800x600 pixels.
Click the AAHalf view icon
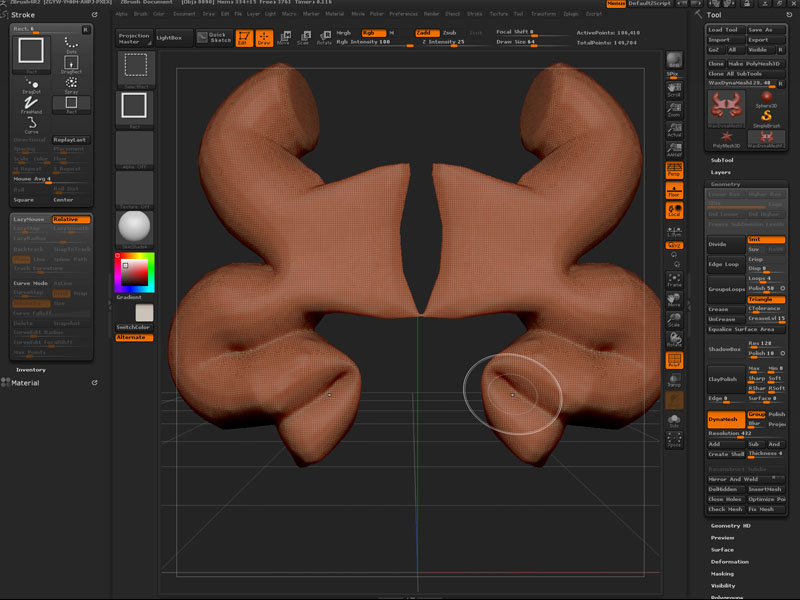click(674, 149)
